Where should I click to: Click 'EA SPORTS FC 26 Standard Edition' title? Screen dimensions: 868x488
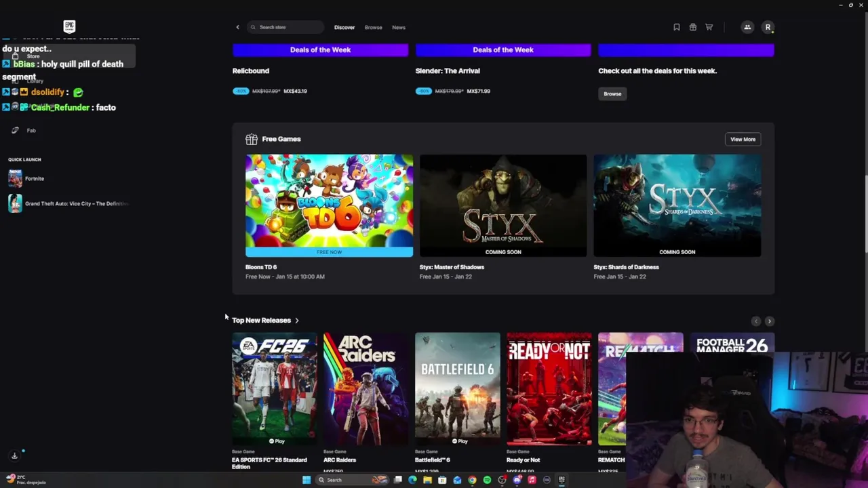(x=269, y=463)
